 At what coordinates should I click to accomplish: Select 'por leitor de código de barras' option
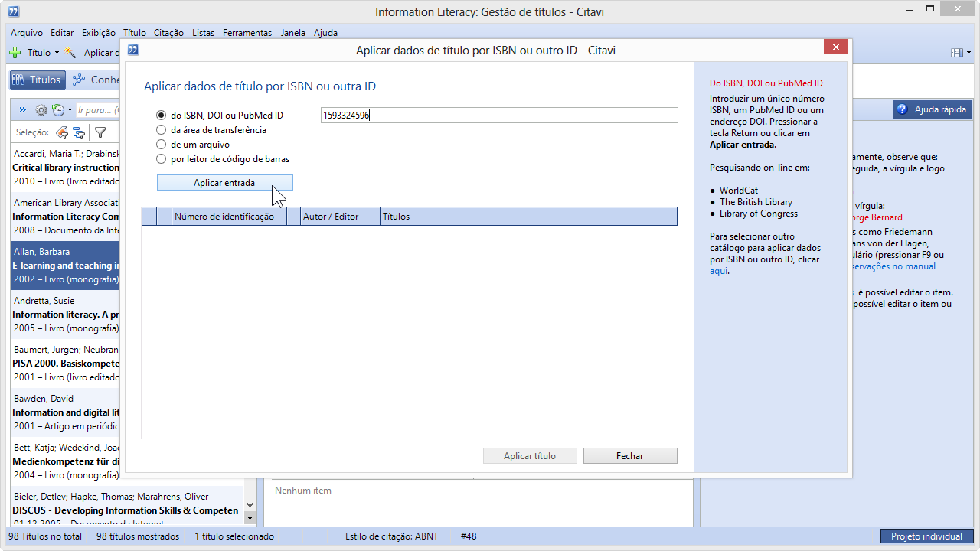(161, 159)
